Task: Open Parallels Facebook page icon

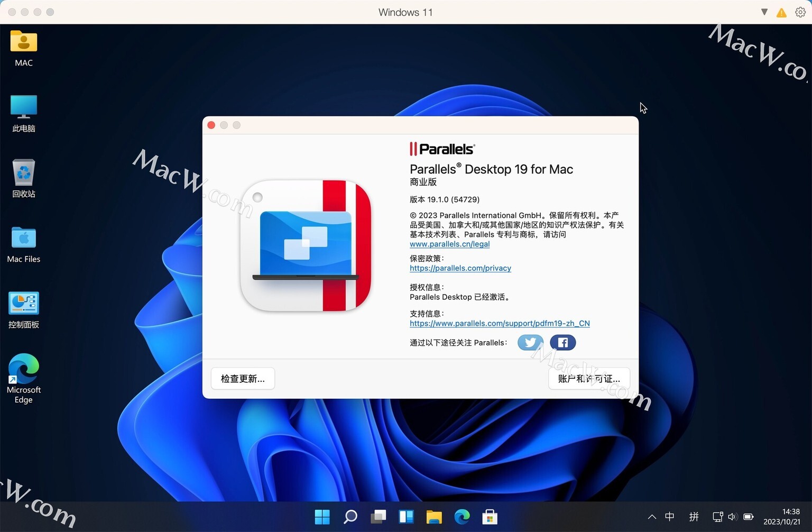Action: pos(563,343)
